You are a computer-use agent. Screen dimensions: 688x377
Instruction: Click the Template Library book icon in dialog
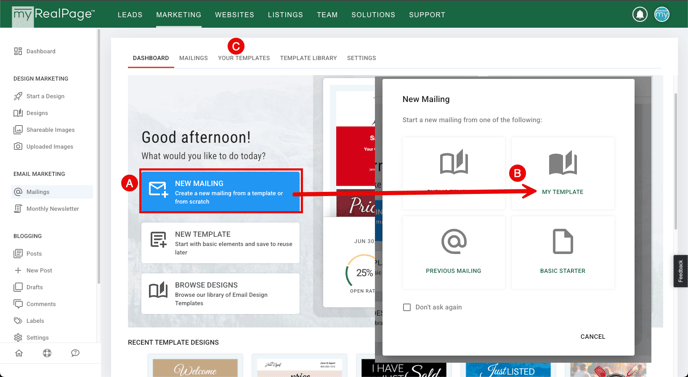pyautogui.click(x=454, y=162)
